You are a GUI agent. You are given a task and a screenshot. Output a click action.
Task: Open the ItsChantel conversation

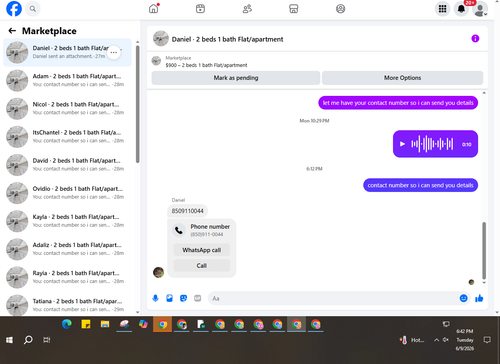click(67, 137)
